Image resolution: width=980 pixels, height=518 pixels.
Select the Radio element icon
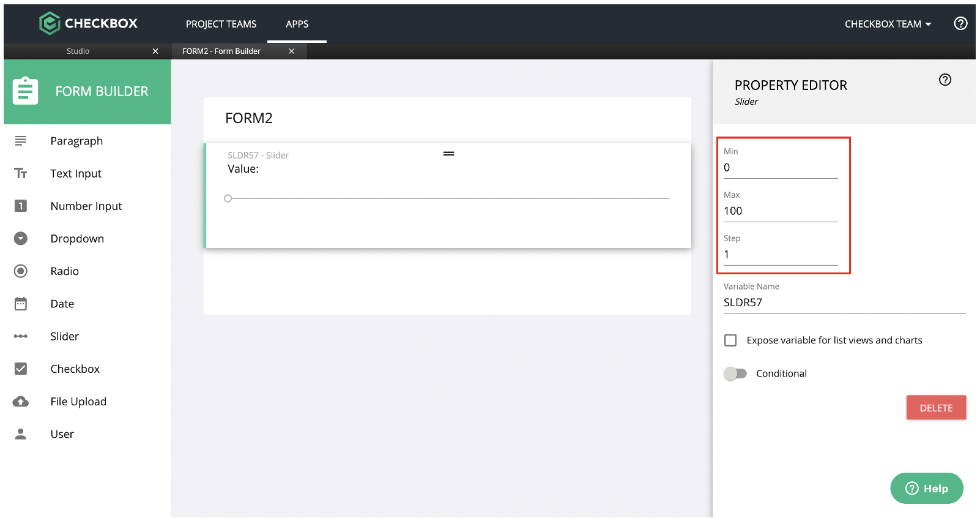(x=21, y=271)
